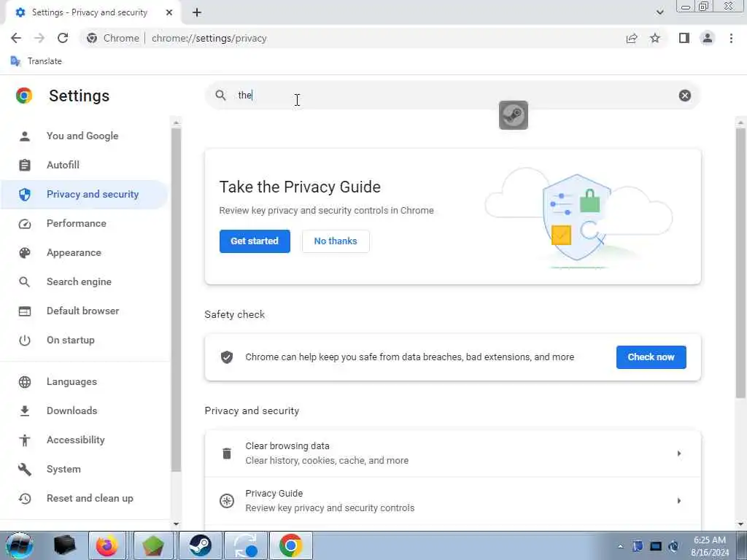Go back with the browser back arrow

coord(16,38)
